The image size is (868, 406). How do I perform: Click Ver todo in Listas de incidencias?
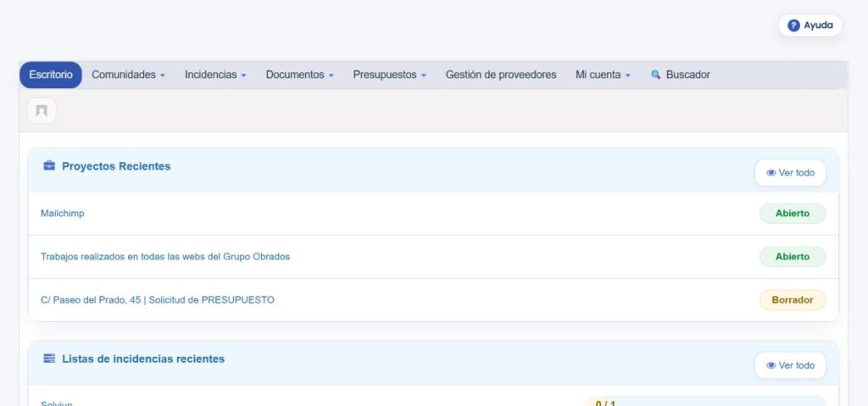point(790,365)
